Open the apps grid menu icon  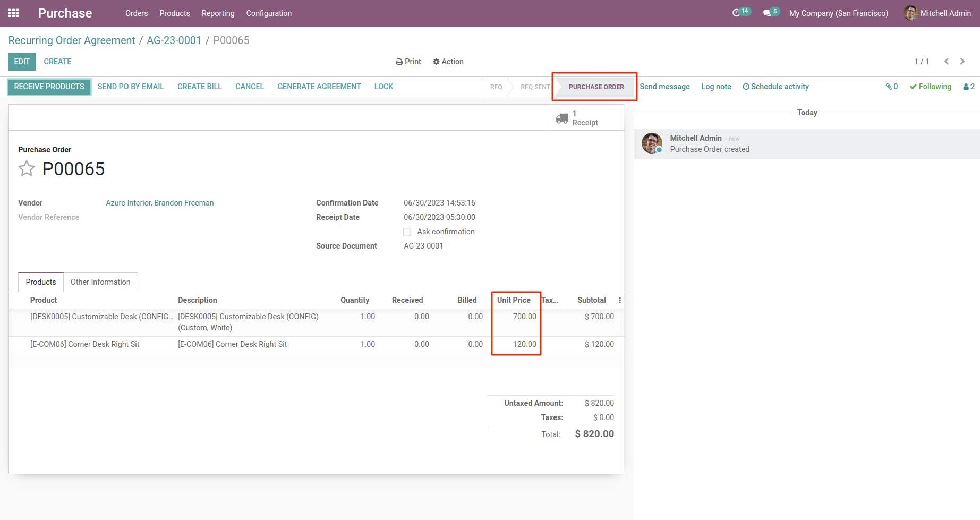pyautogui.click(x=14, y=13)
